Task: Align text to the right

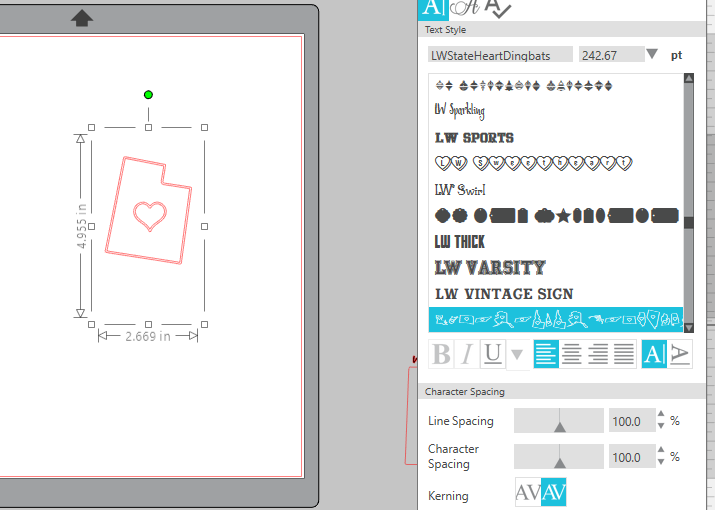Action: (598, 354)
